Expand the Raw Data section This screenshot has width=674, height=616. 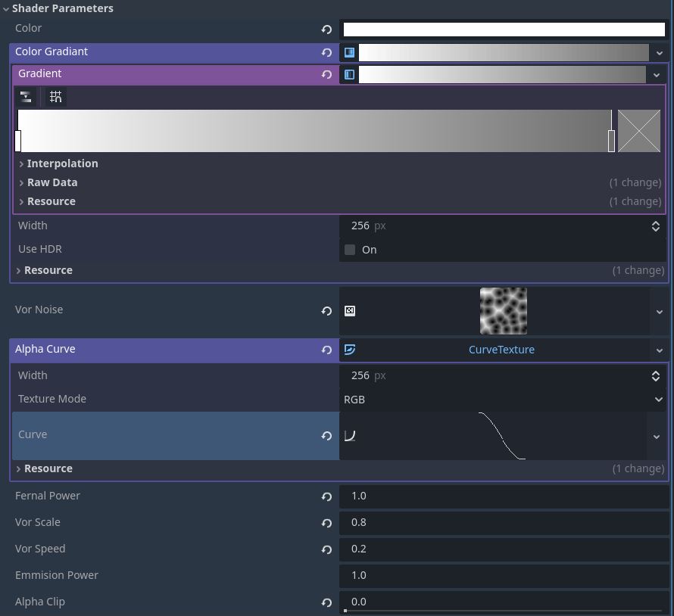[21, 182]
